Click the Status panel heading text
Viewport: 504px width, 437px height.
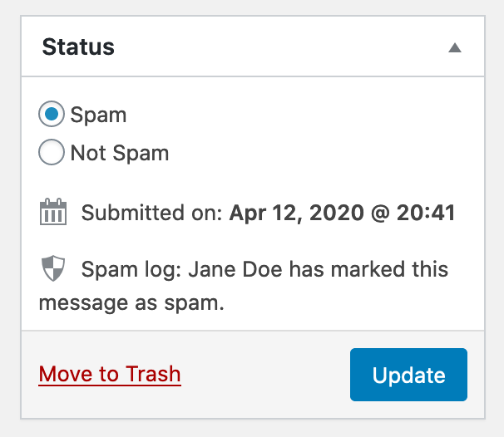pyautogui.click(x=78, y=47)
